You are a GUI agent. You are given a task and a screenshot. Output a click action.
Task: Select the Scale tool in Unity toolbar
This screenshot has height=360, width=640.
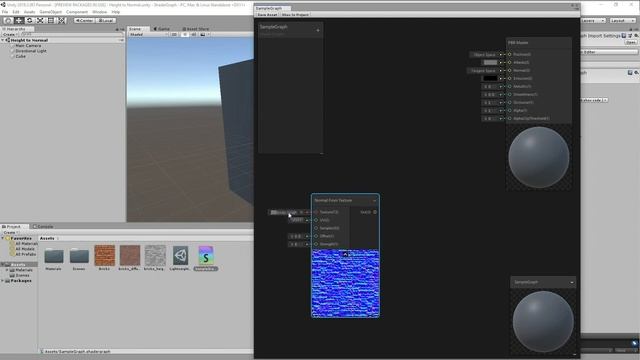[40, 20]
